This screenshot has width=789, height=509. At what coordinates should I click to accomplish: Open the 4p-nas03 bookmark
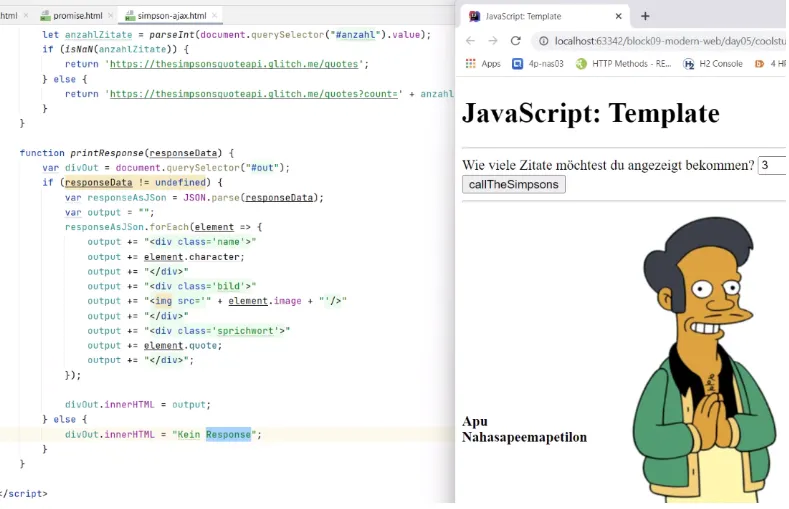point(538,63)
